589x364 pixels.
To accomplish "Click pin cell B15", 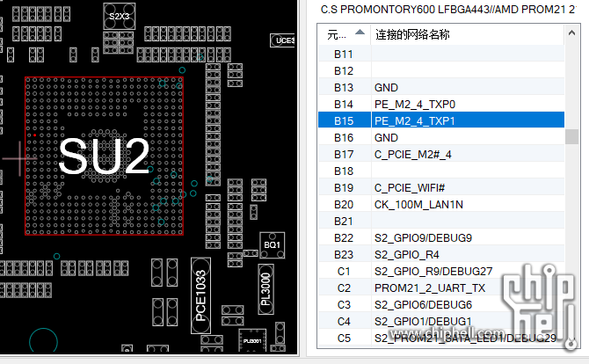I will pos(344,121).
